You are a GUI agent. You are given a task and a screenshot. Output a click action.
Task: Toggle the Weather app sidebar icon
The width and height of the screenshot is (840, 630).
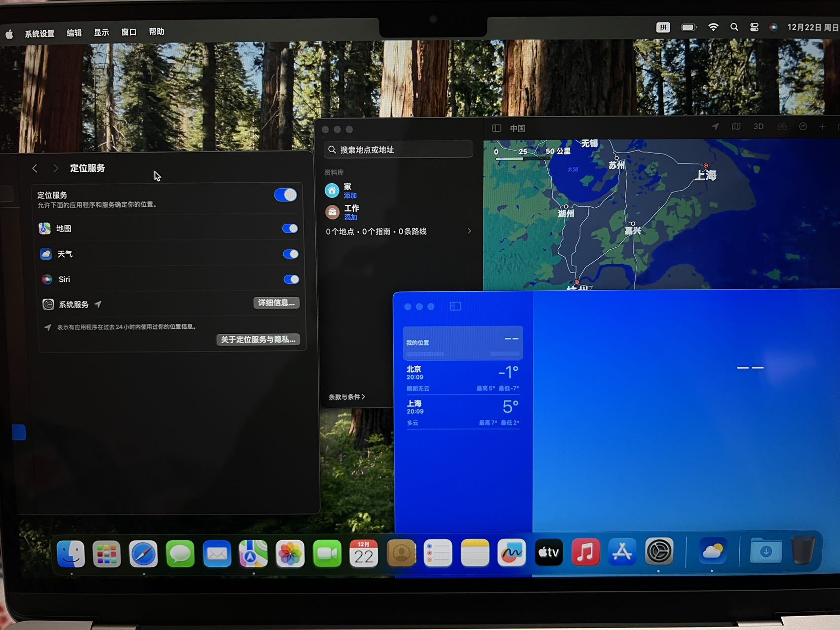(x=456, y=307)
